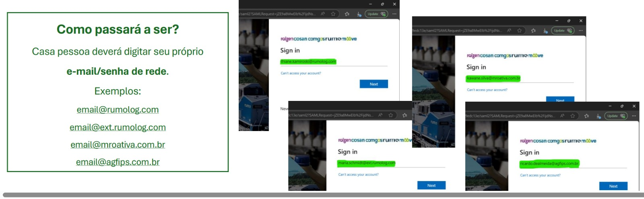Open downloads icon in ricardo.dealmeida window
This screenshot has height=199, width=644.
(598, 116)
